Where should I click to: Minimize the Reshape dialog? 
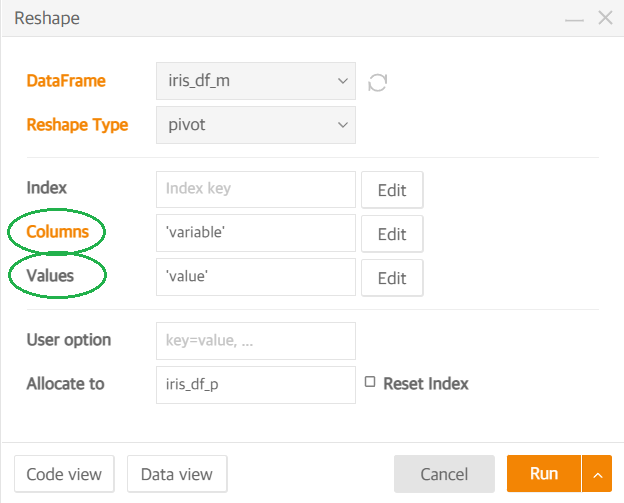(x=574, y=19)
